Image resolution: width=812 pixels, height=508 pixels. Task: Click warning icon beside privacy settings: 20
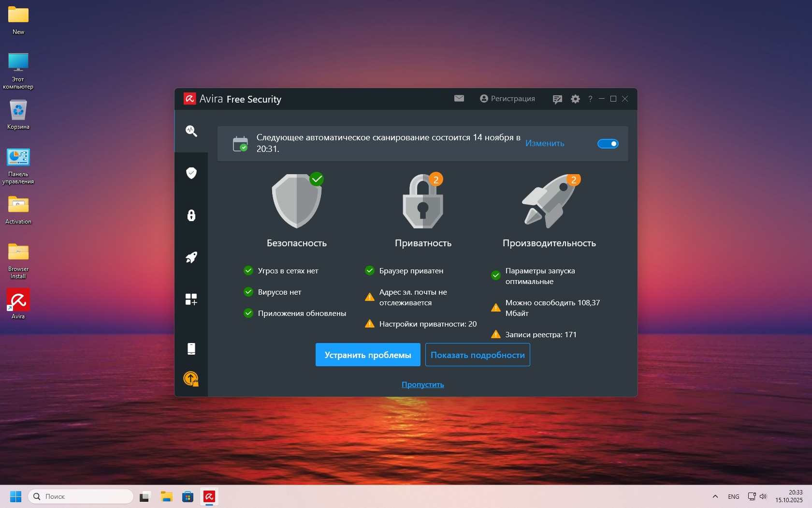(x=370, y=324)
